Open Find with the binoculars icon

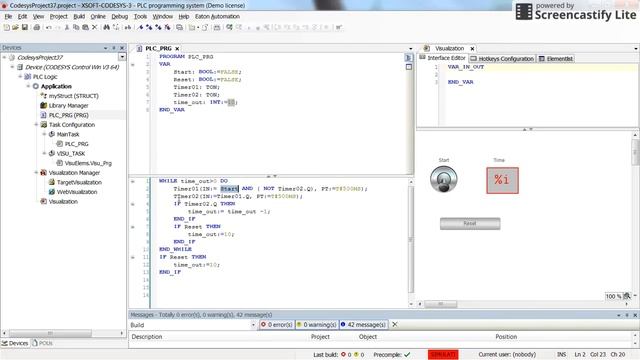click(107, 27)
